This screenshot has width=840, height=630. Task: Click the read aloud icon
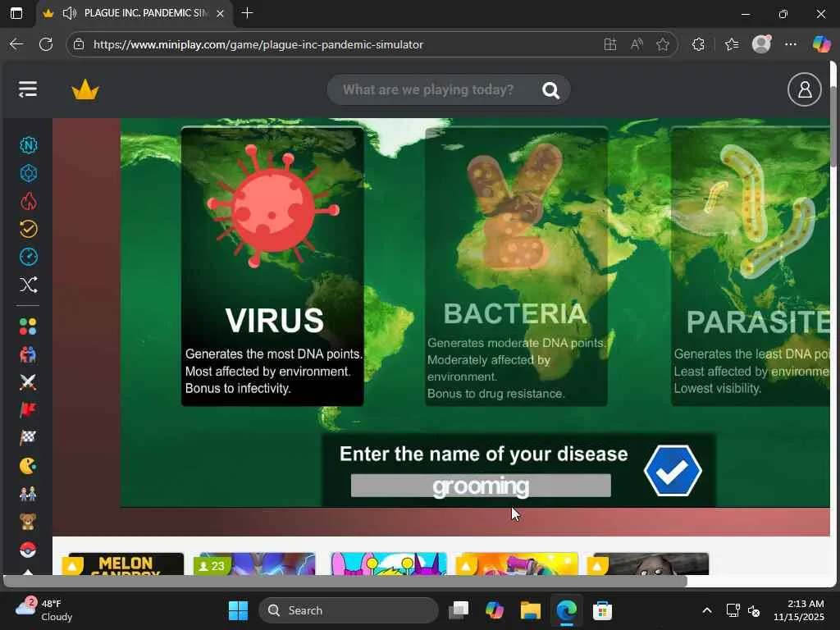[x=637, y=44]
